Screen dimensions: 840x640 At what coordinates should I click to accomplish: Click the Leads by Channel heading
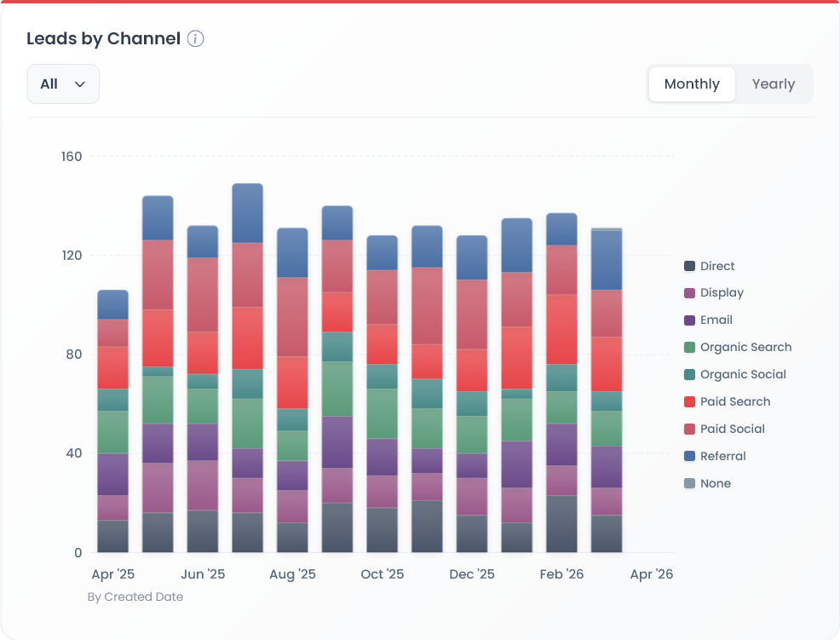click(x=103, y=38)
